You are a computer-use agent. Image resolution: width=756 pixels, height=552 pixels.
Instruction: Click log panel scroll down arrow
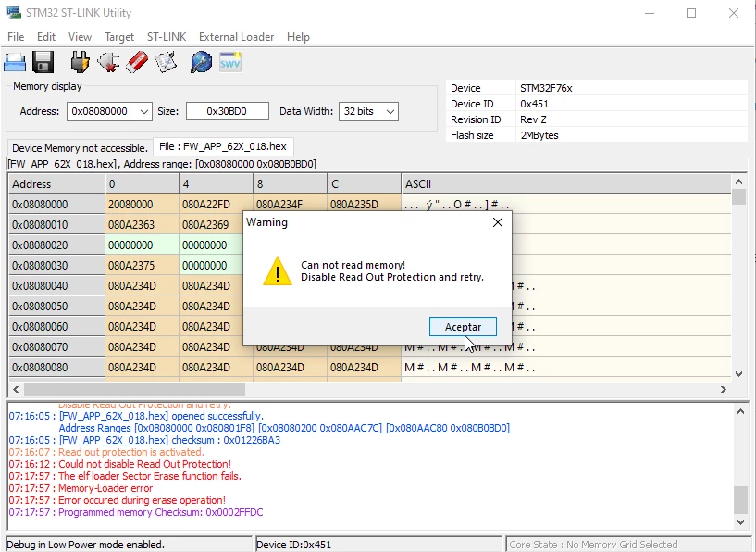click(x=741, y=521)
